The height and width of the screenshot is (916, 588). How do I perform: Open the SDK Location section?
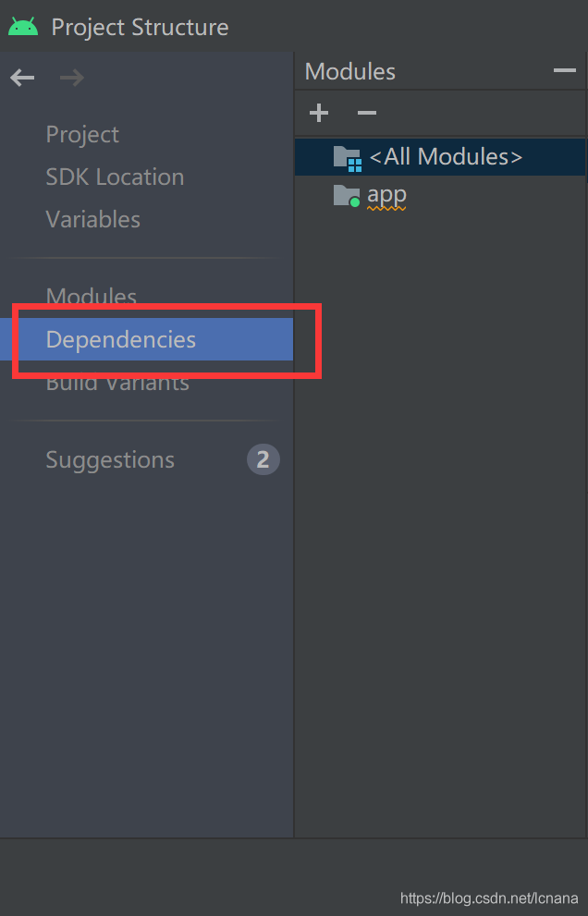(116, 177)
